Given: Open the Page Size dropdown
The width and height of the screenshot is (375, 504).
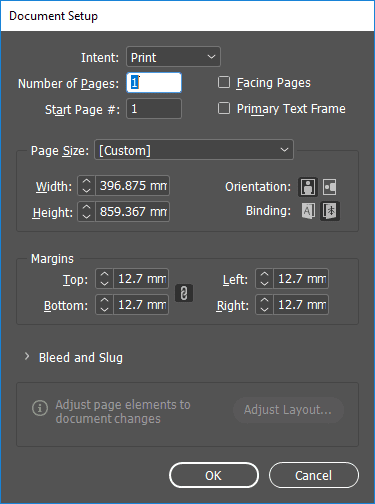Looking at the screenshot, I should [x=194, y=150].
